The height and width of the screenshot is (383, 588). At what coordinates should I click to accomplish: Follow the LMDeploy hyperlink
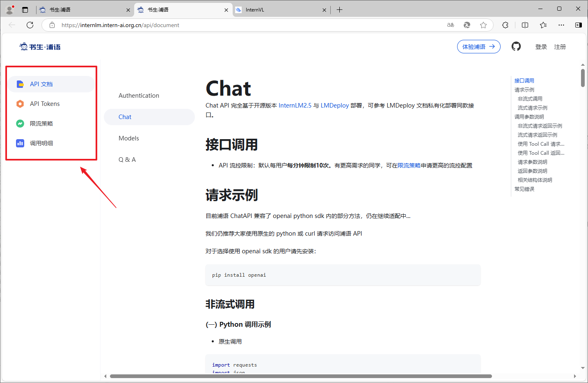tap(335, 105)
